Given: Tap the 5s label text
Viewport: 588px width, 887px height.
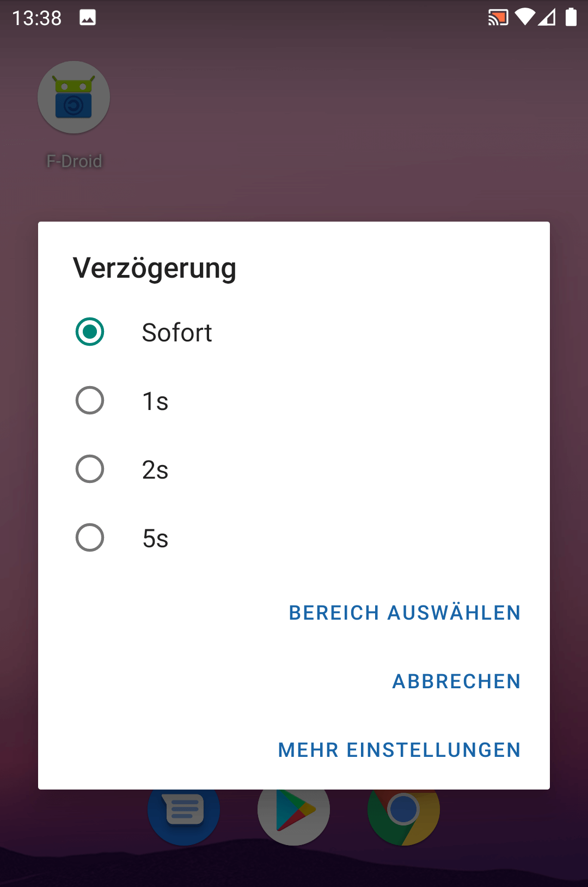Looking at the screenshot, I should [155, 538].
